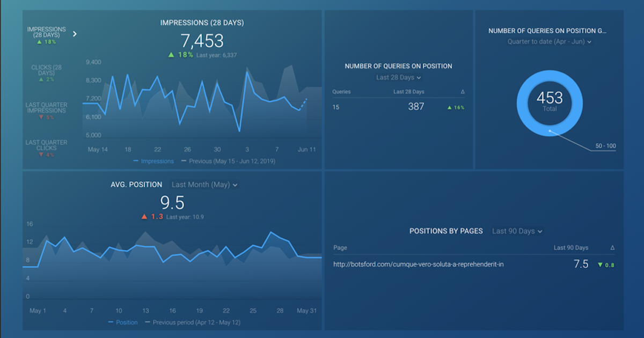The width and height of the screenshot is (644, 338).
Task: Click the red up arrow next to 1.3
Action: click(x=144, y=217)
